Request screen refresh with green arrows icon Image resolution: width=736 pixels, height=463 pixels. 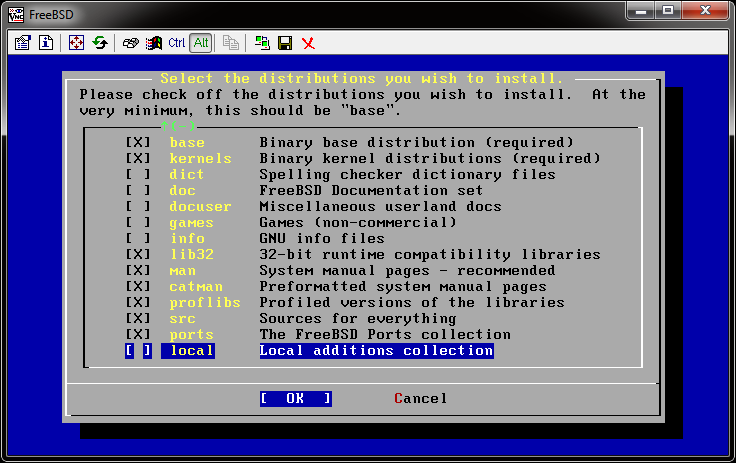click(x=100, y=43)
